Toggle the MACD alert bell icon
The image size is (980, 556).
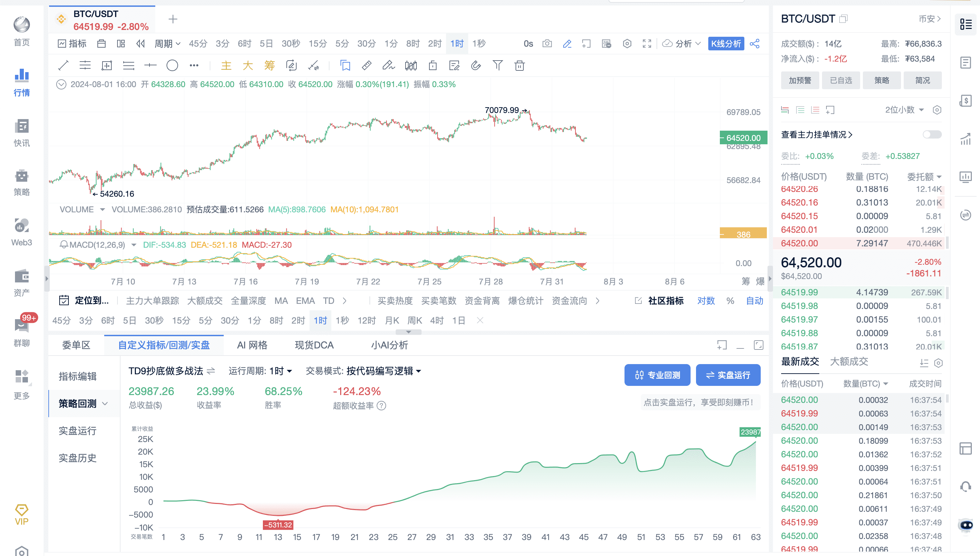64,245
